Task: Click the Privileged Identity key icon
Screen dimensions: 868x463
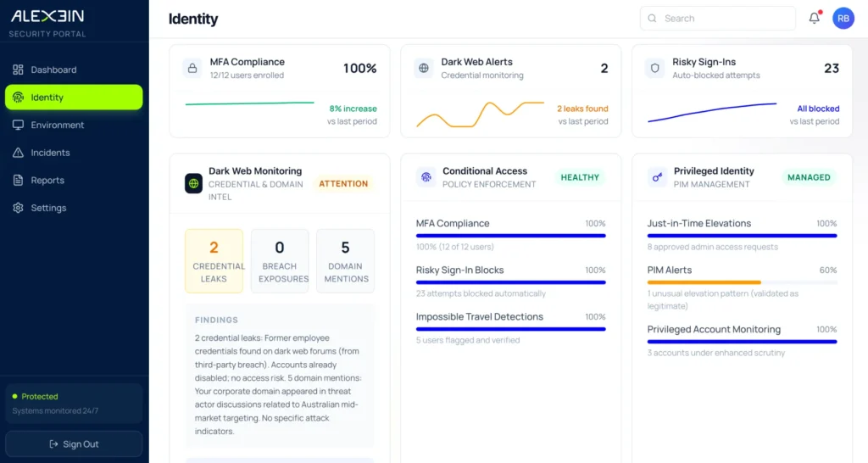Action: (657, 177)
